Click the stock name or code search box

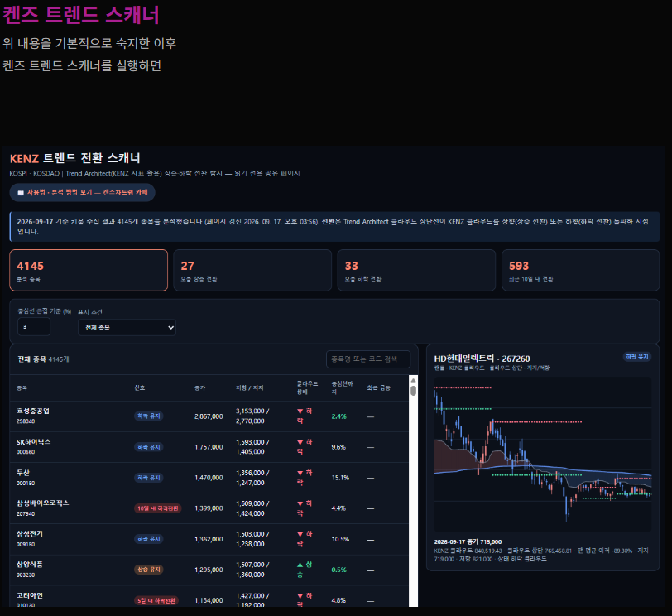click(368, 359)
